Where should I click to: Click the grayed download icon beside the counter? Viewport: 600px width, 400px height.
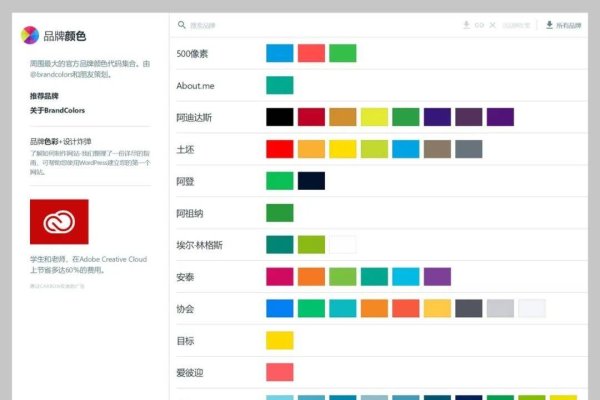pyautogui.click(x=466, y=25)
